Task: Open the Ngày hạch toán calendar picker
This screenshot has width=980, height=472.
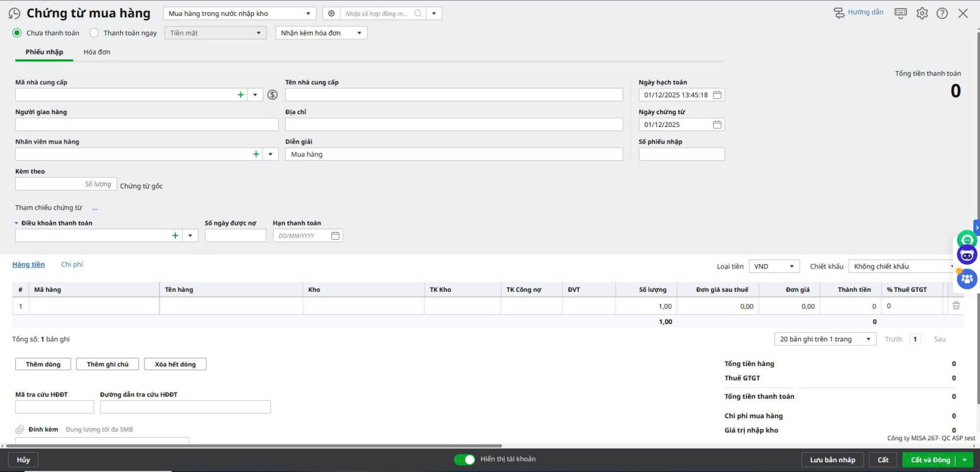Action: (717, 95)
